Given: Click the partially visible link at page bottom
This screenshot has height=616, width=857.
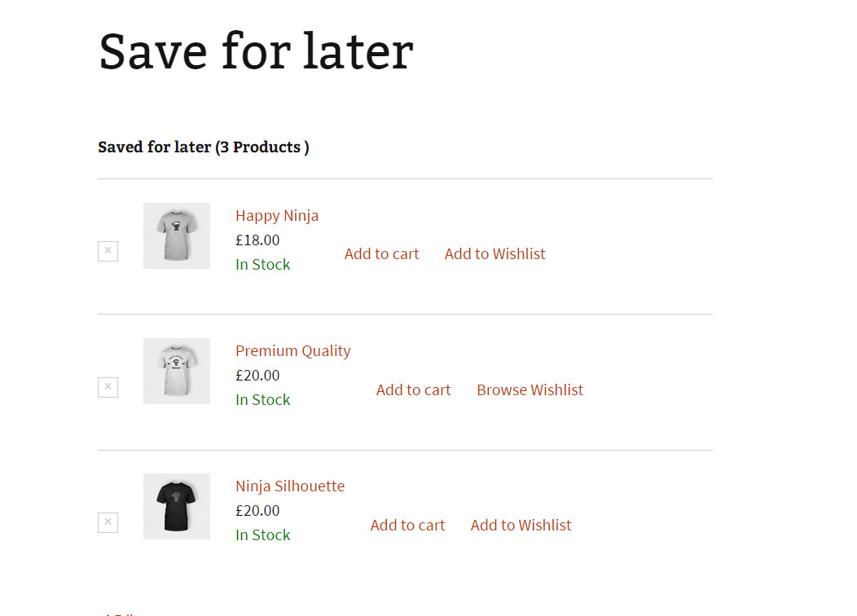Looking at the screenshot, I should (118, 614).
